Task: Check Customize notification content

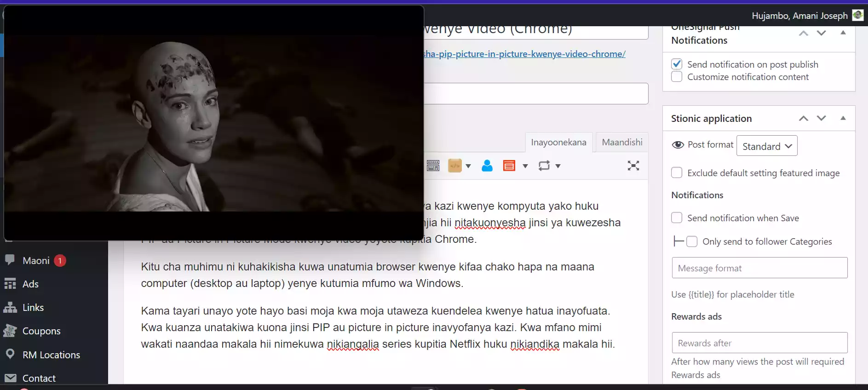Action: click(677, 76)
